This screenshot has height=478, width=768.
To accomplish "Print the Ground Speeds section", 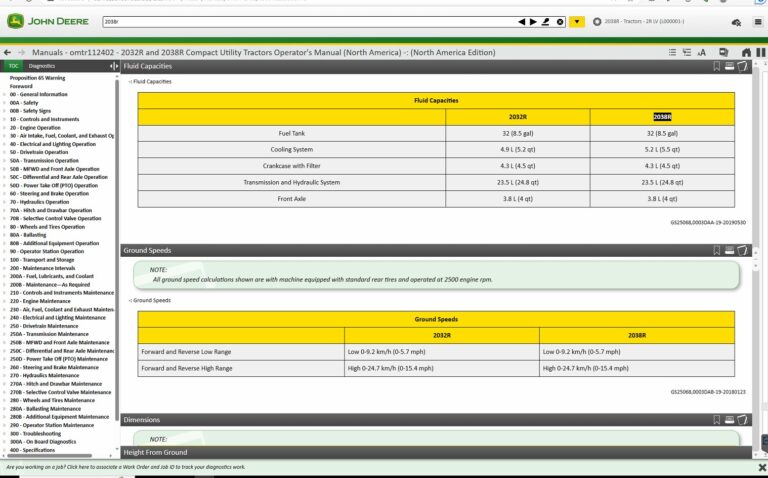I will pos(729,250).
